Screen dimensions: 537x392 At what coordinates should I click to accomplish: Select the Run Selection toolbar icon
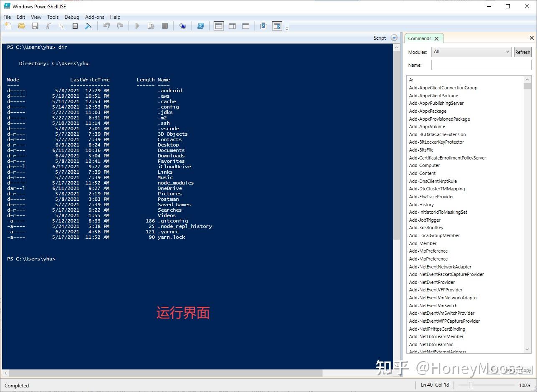click(151, 26)
